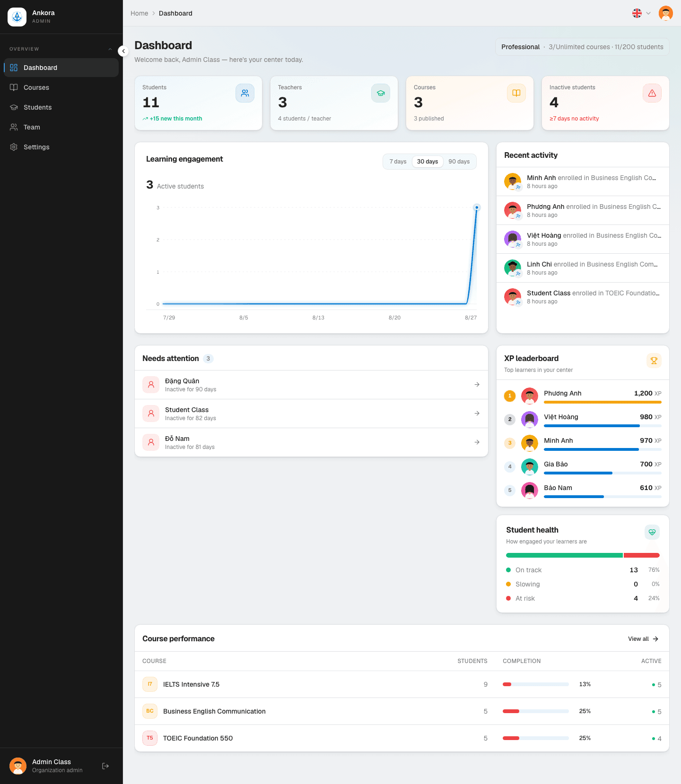Click the BC course badge icon
Viewport: 681px width, 784px height.
[x=150, y=711]
